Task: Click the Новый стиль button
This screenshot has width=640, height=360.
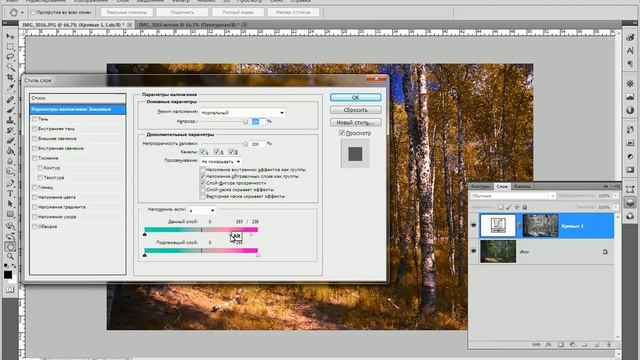Action: 356,122
